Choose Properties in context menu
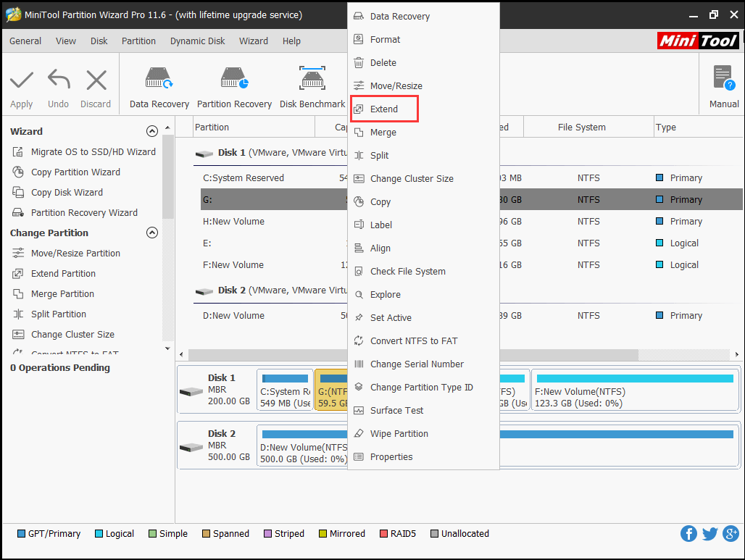Image resolution: width=745 pixels, height=560 pixels. pos(423,457)
